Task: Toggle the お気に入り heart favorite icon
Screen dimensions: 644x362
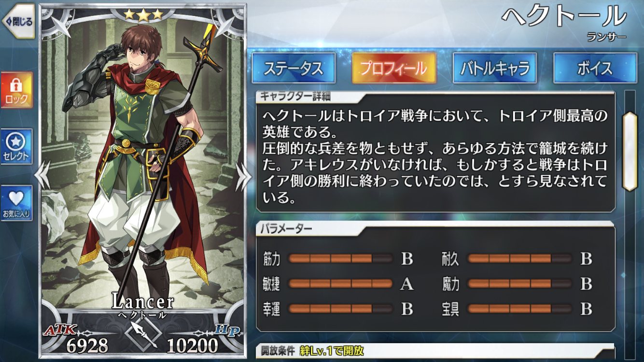Action: [16, 203]
